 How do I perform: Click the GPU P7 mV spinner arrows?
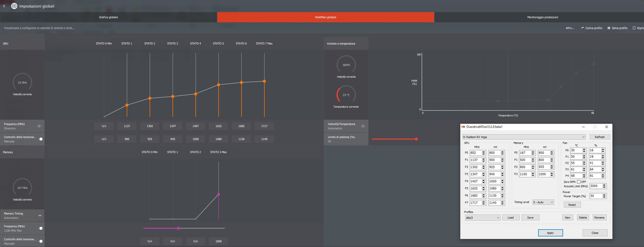tap(503, 203)
